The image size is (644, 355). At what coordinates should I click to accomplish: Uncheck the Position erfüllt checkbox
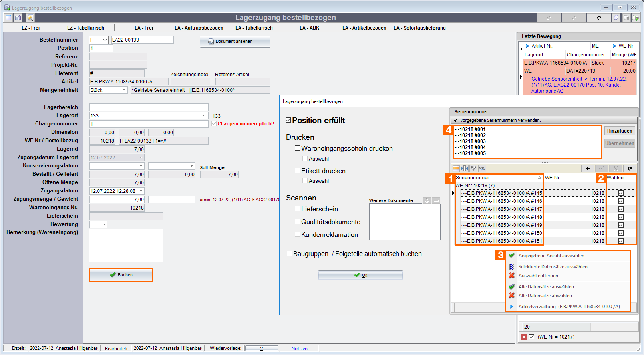[x=288, y=120]
